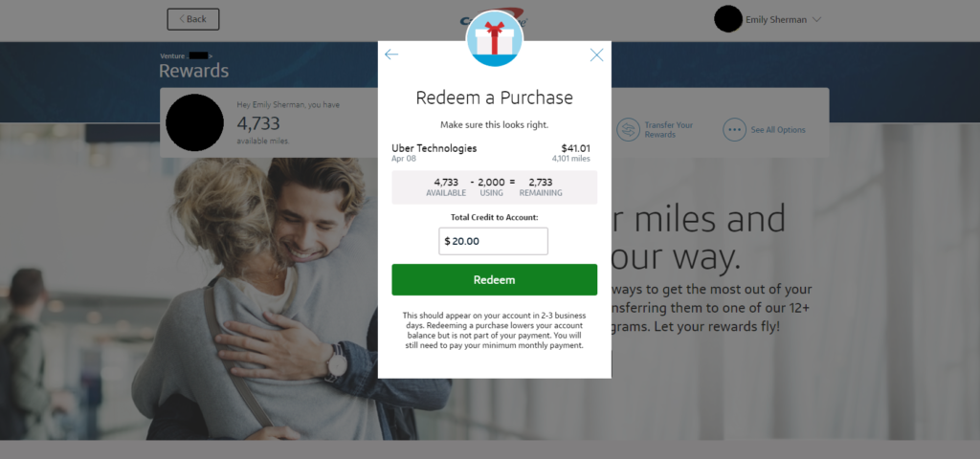The width and height of the screenshot is (980, 459).
Task: Click the Total Credit amount field
Action: pos(493,241)
